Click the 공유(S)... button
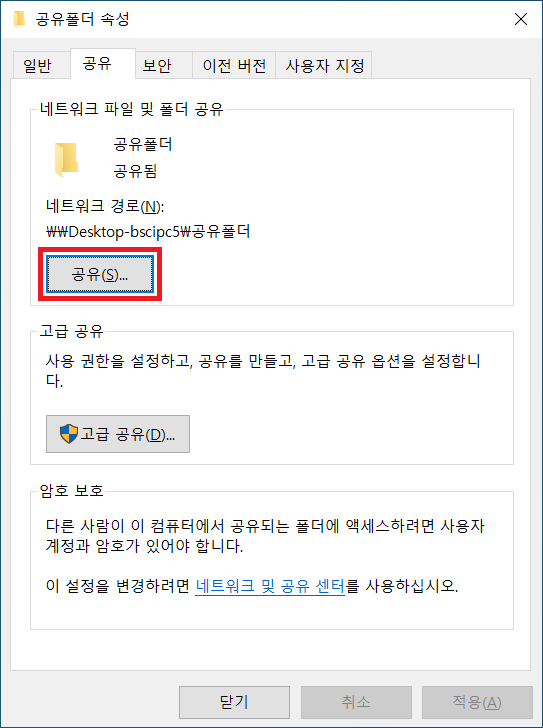 pyautogui.click(x=100, y=274)
